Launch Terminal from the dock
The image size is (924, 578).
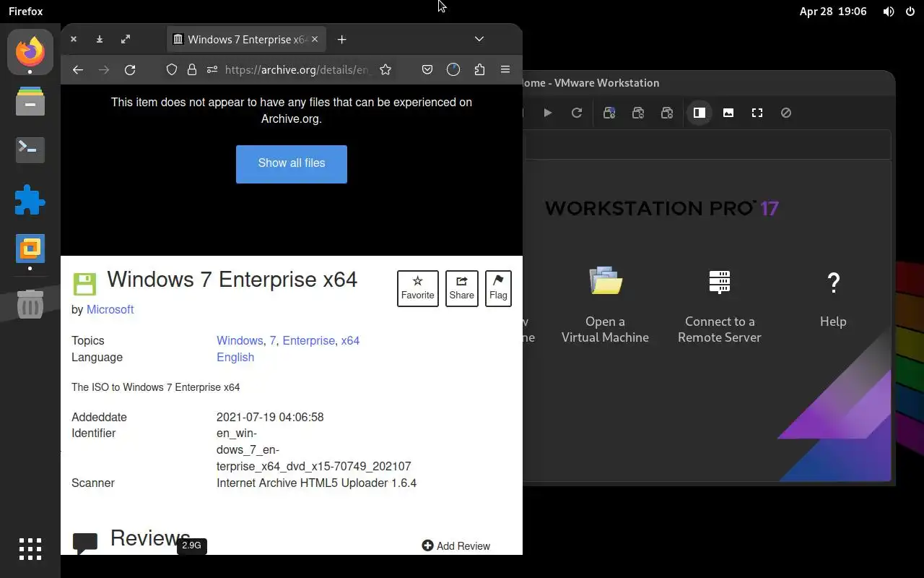point(30,150)
